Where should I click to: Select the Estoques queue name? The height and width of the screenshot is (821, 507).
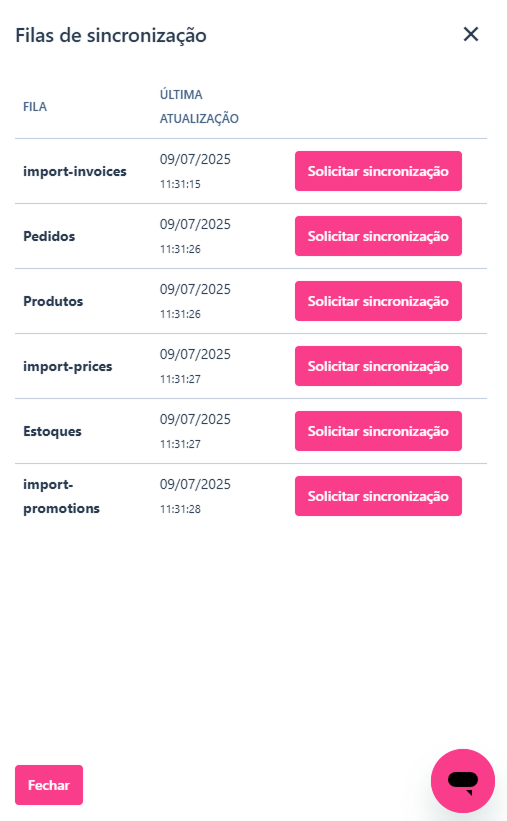coord(52,431)
